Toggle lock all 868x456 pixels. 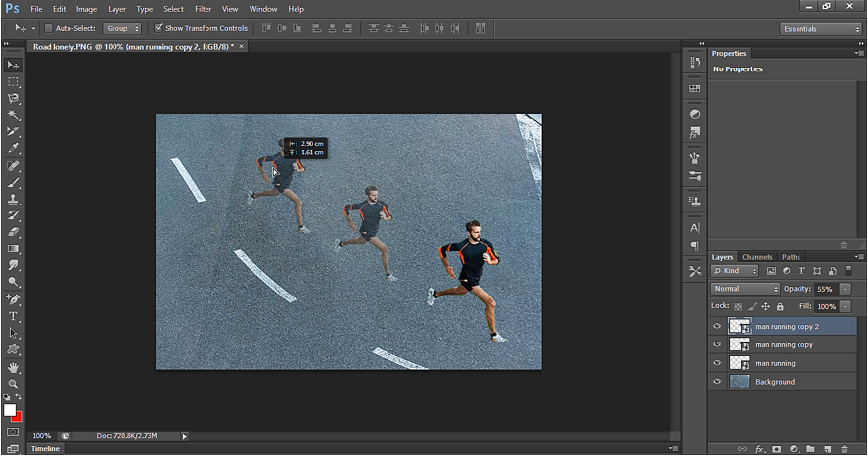tap(780, 306)
